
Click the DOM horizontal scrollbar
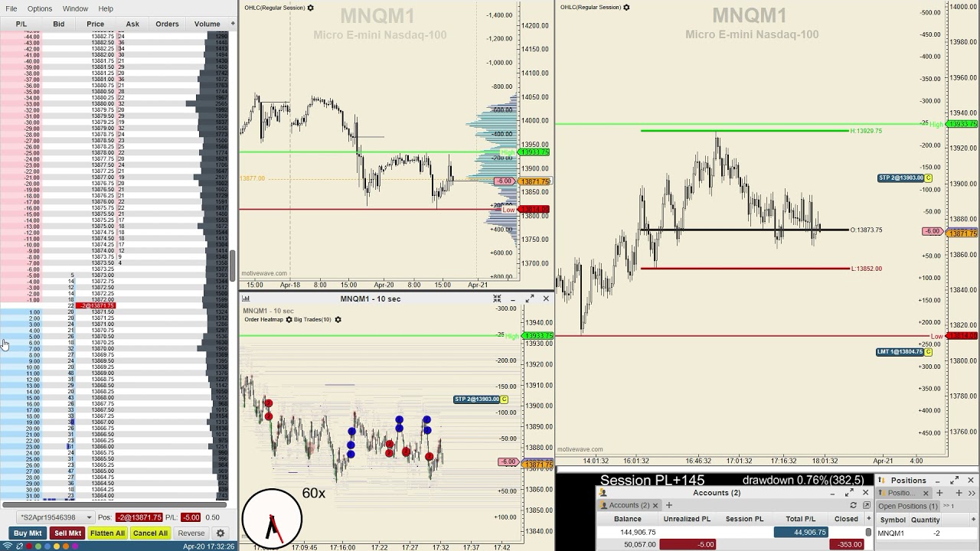pyautogui.click(x=113, y=504)
